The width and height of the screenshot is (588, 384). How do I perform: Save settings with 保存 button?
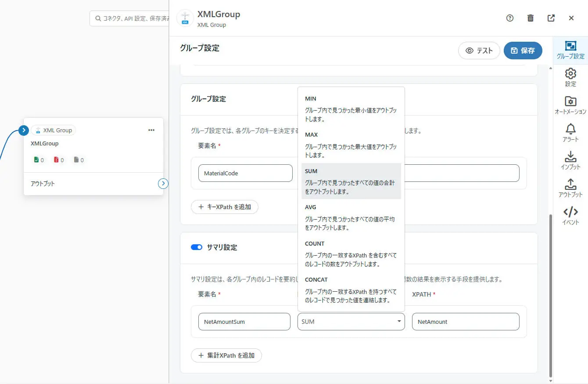523,51
